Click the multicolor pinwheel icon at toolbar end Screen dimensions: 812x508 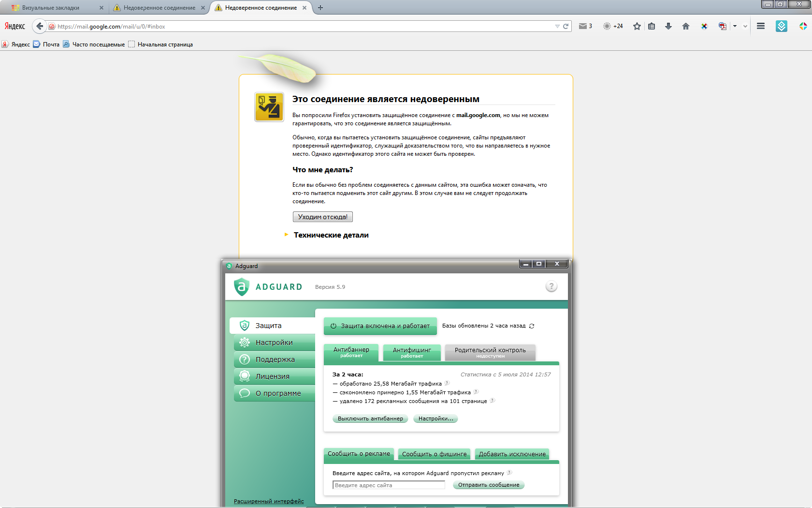[x=803, y=26]
